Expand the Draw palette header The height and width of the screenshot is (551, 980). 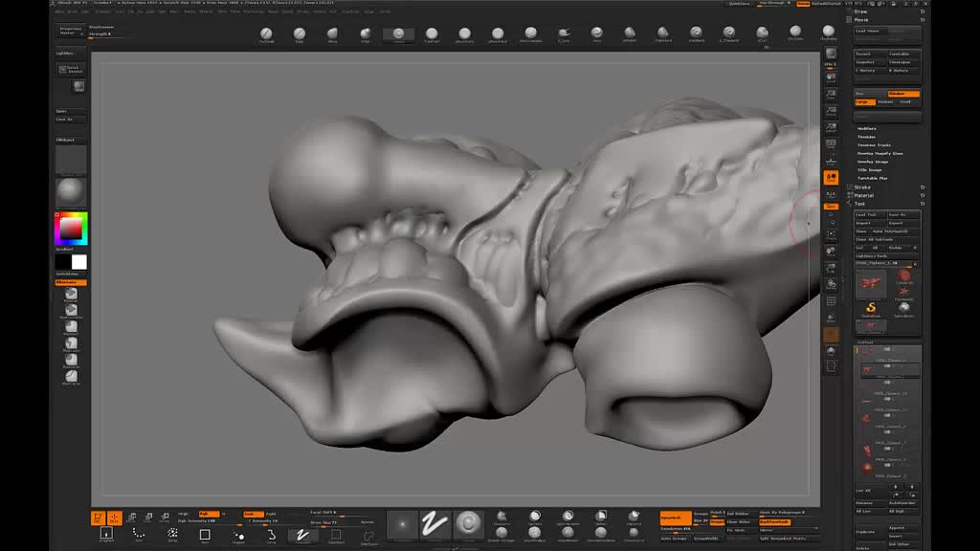pyautogui.click(x=860, y=11)
